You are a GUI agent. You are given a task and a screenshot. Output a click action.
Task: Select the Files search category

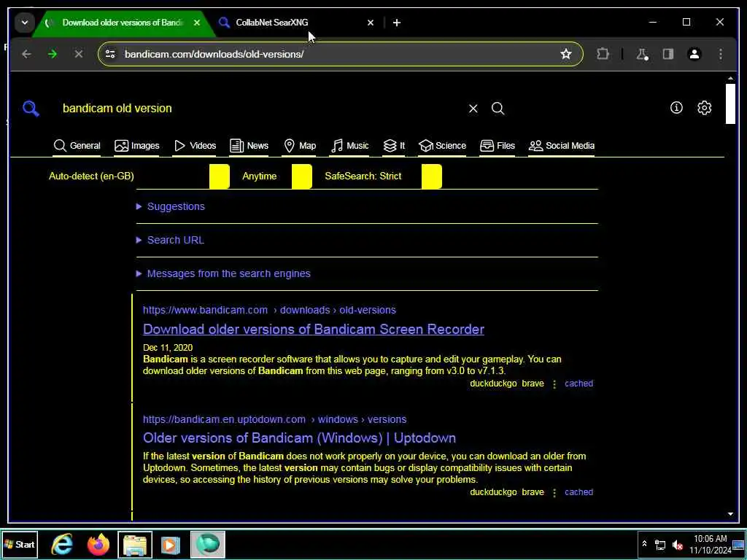click(498, 146)
